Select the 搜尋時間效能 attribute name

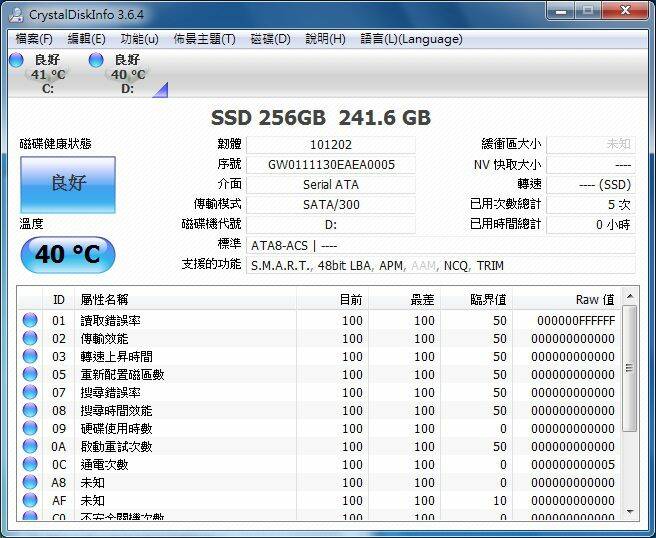pyautogui.click(x=117, y=411)
